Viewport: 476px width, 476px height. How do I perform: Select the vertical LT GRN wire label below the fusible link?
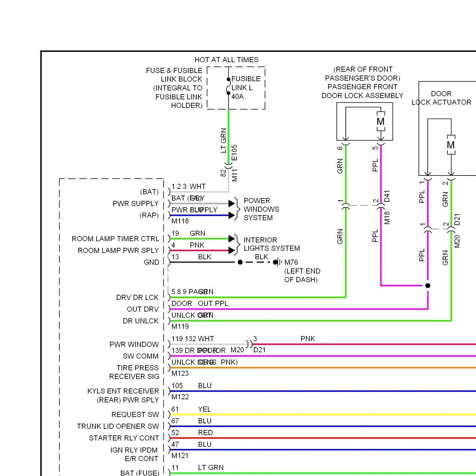coord(223,141)
